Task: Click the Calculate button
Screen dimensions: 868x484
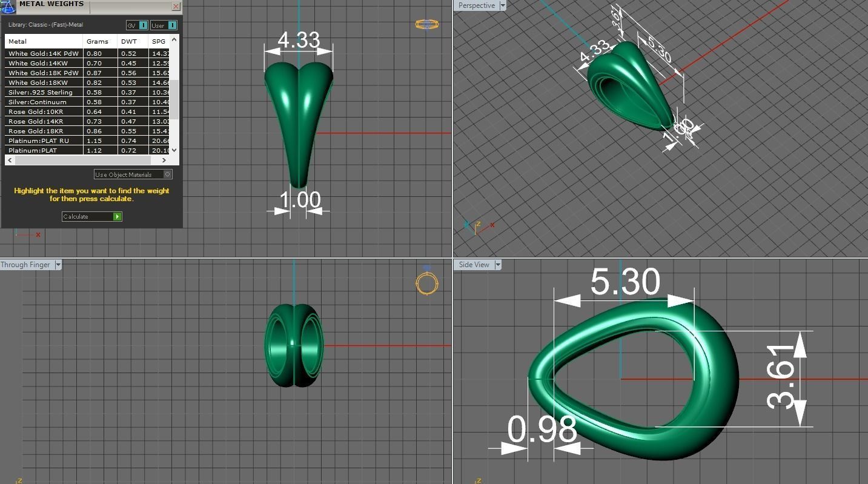Action: tap(92, 216)
